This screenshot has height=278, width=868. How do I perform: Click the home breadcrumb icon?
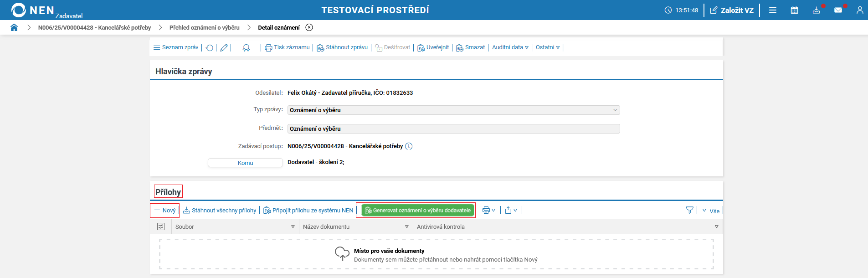click(x=14, y=27)
